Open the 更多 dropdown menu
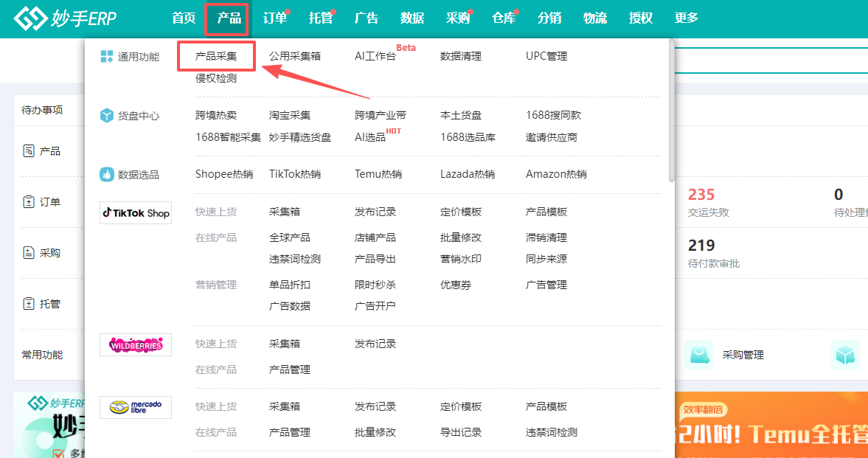The width and height of the screenshot is (868, 458). pyautogui.click(x=685, y=18)
